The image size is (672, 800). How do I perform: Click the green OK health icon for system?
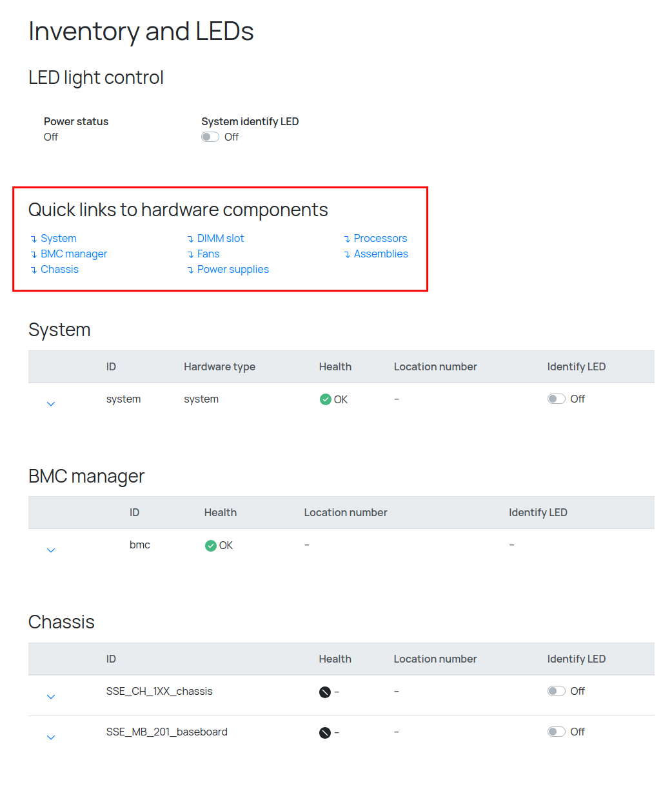coord(326,399)
